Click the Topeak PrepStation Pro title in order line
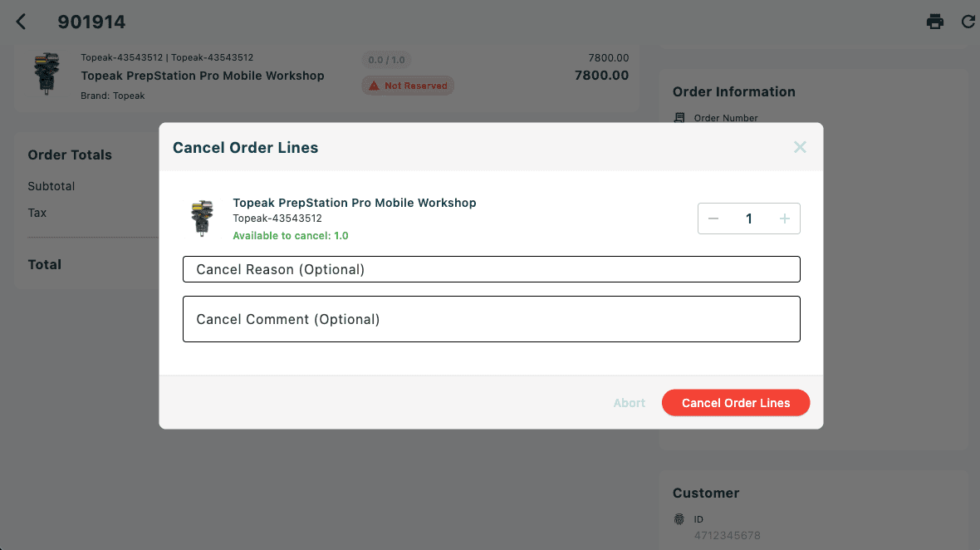 [203, 76]
